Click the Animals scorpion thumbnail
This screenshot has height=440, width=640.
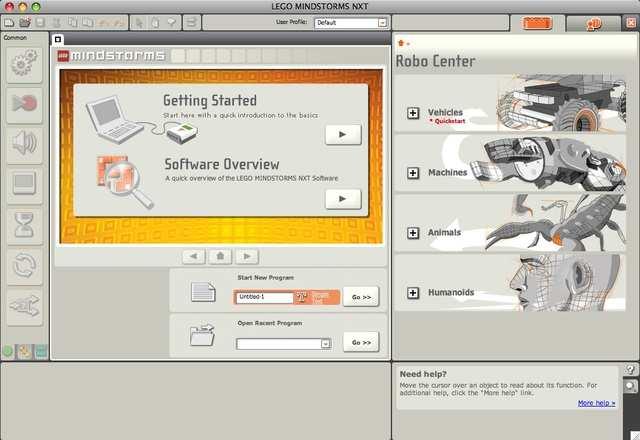point(555,223)
